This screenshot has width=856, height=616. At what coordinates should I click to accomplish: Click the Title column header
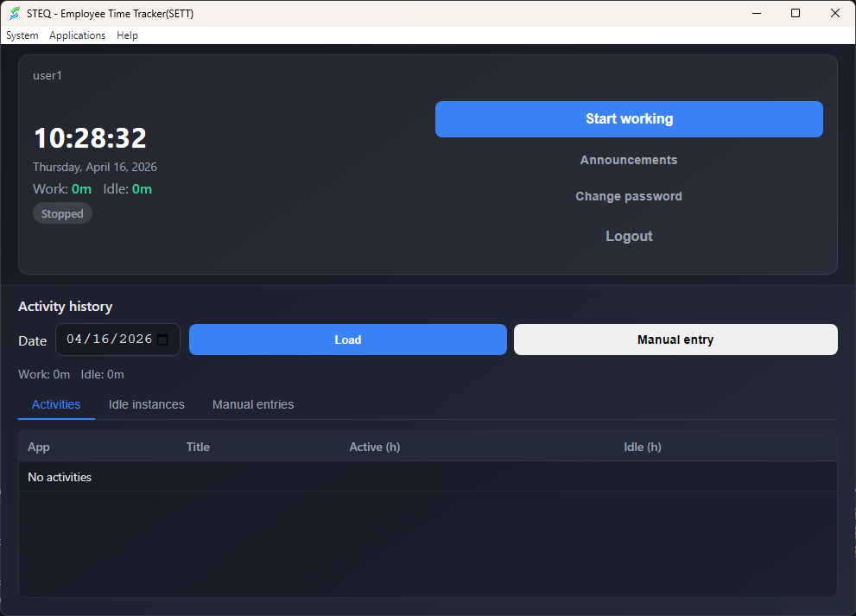point(198,448)
